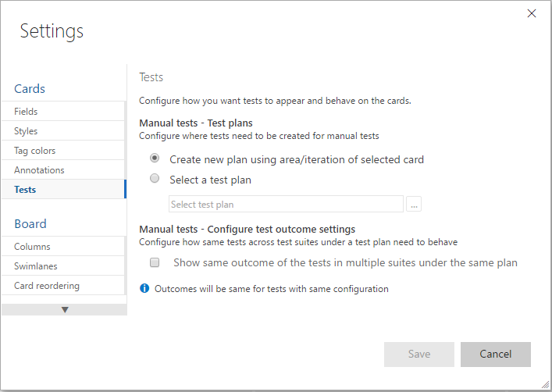Image resolution: width=552 pixels, height=392 pixels.
Task: Click the Tests page title text
Action: (151, 77)
